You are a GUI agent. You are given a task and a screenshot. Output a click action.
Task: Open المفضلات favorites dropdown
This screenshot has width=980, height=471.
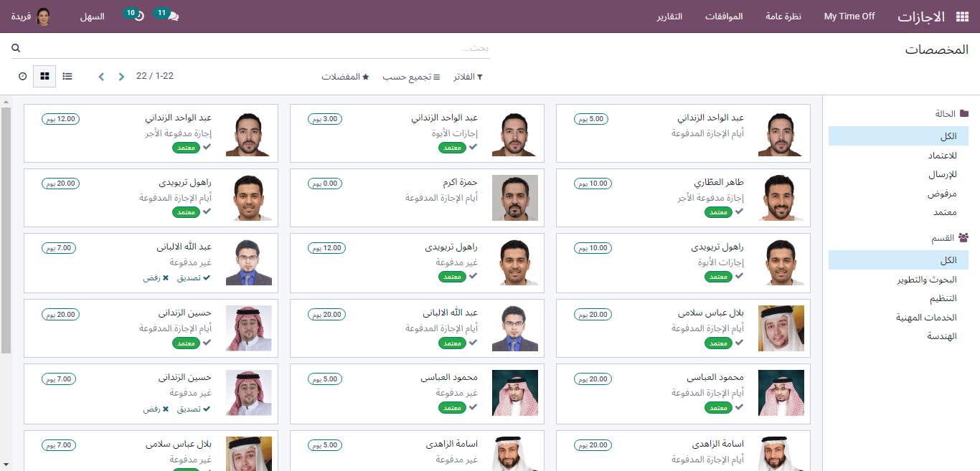[x=345, y=77]
